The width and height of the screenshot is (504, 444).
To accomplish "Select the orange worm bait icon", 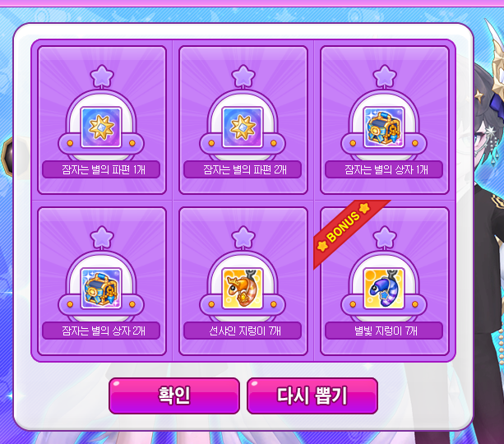I will point(243,289).
